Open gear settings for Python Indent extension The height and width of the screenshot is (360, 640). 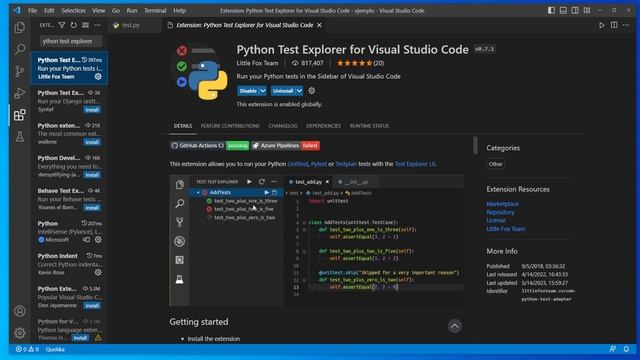[98, 272]
